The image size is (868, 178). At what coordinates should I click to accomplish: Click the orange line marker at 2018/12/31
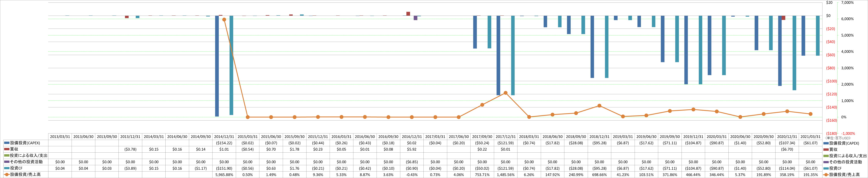point(599,106)
